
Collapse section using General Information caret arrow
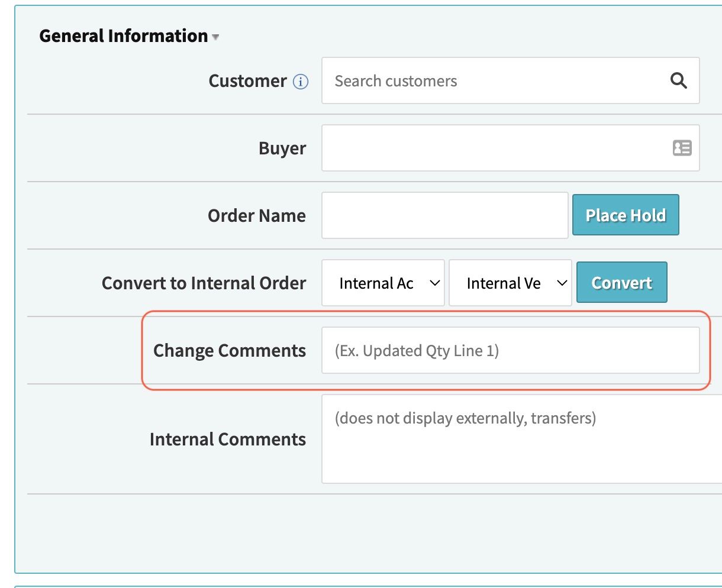[216, 37]
